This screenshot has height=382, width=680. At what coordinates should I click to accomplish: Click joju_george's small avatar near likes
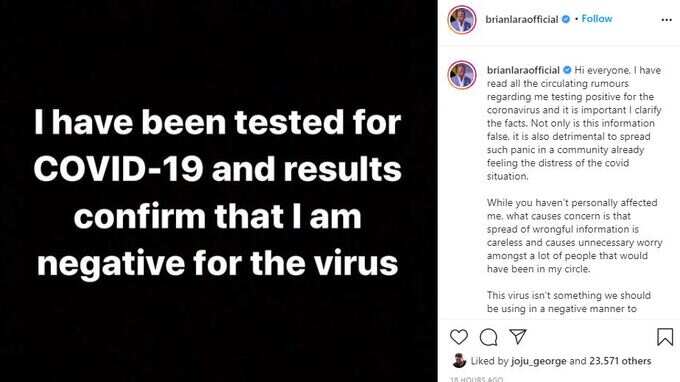coord(459,360)
